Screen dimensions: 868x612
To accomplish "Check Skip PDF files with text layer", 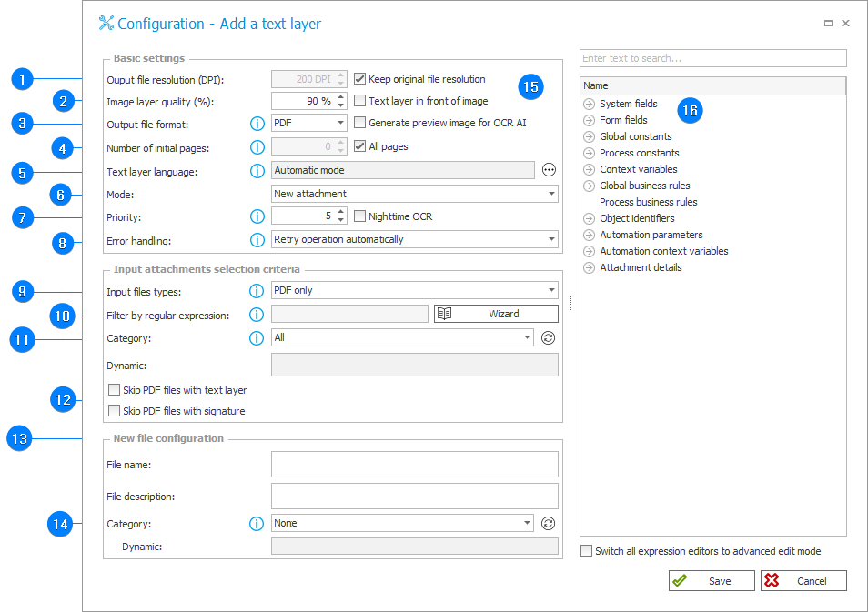I will coord(114,389).
